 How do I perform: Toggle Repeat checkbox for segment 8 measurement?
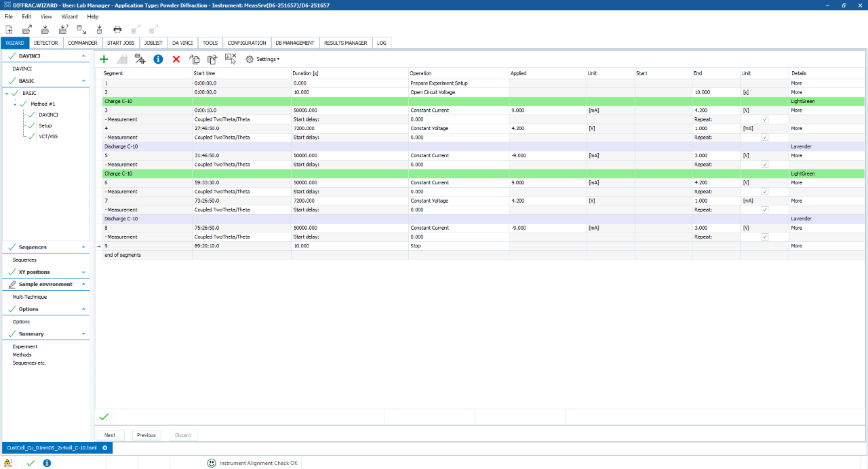[x=765, y=237]
